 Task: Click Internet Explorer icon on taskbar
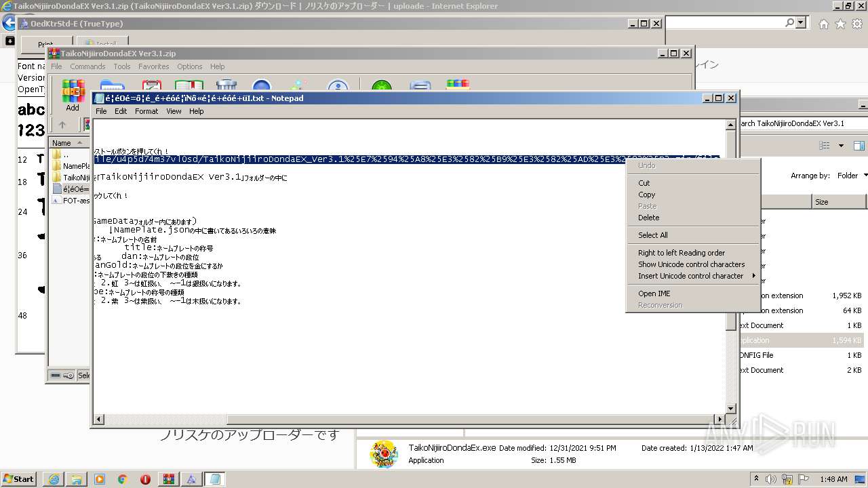(x=54, y=479)
